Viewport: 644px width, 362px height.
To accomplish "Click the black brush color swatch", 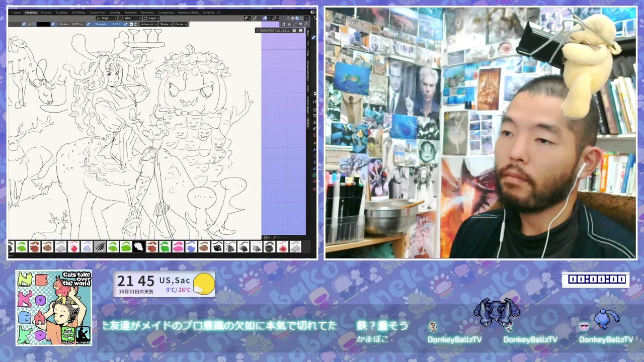I will pyautogui.click(x=43, y=24).
